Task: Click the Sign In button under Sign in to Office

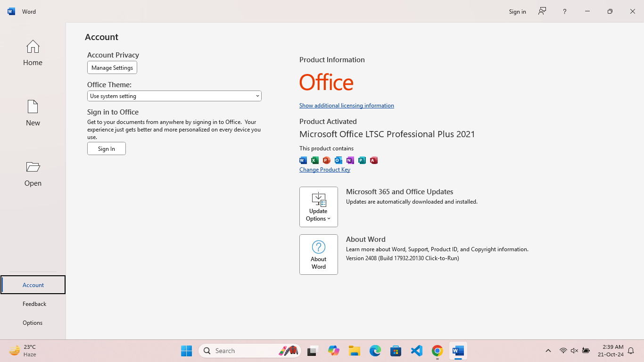Action: click(x=107, y=148)
